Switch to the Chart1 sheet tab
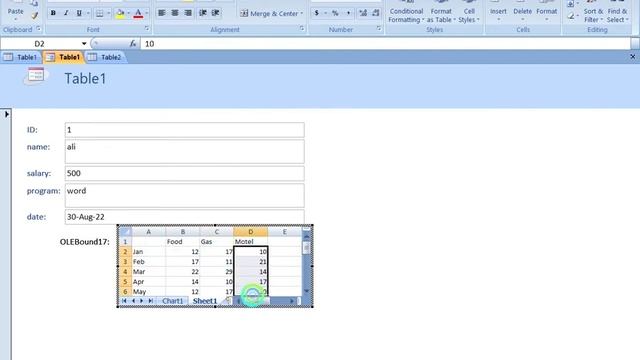This screenshot has height=360, width=640. pos(173,301)
